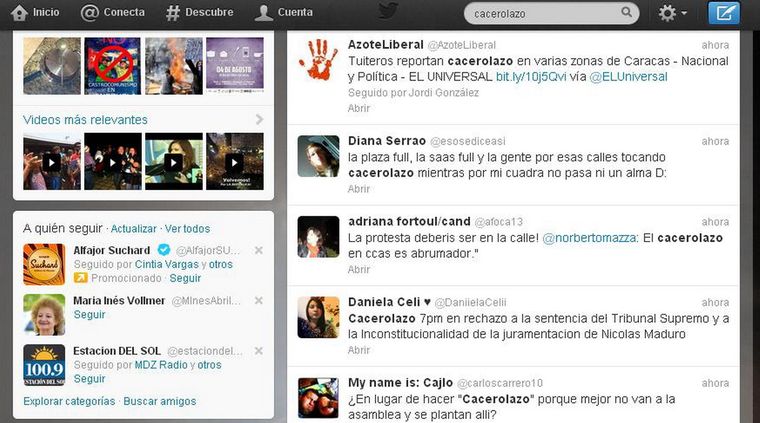Open the cooking pot photo thumbnail
The height and width of the screenshot is (423, 760).
[x=52, y=66]
